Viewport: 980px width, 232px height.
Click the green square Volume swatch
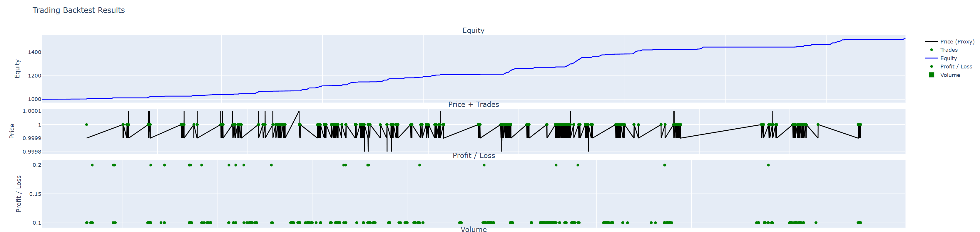[931, 75]
